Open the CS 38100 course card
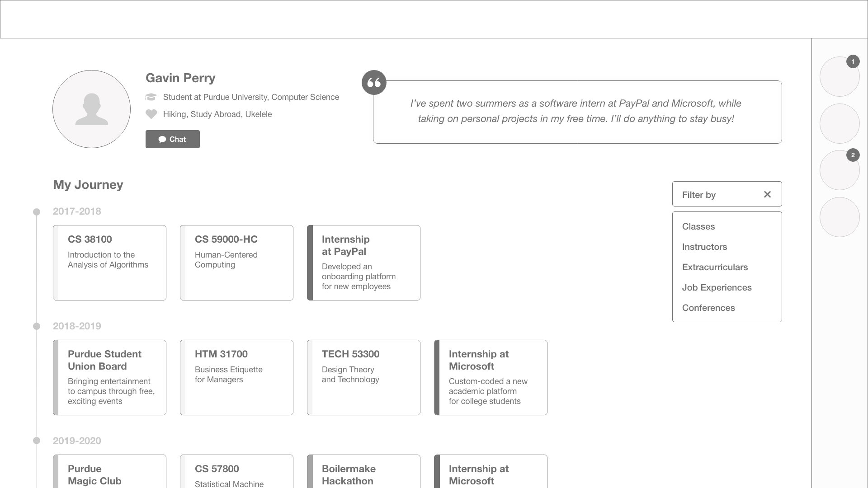Viewport: 868px width, 488px height. pos(109,263)
